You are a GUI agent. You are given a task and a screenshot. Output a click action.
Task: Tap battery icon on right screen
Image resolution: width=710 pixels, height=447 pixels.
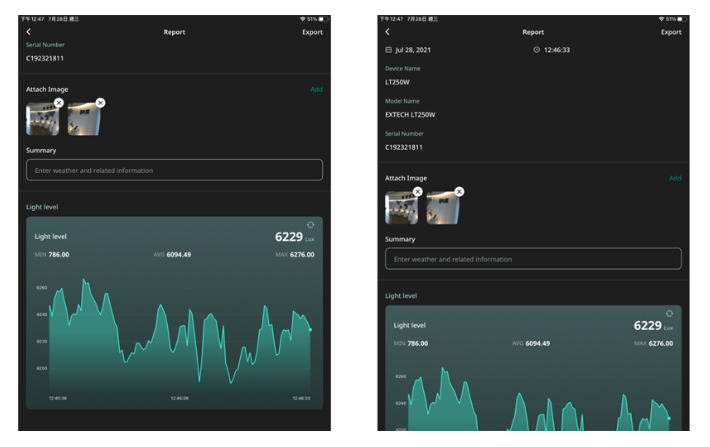tap(681, 19)
